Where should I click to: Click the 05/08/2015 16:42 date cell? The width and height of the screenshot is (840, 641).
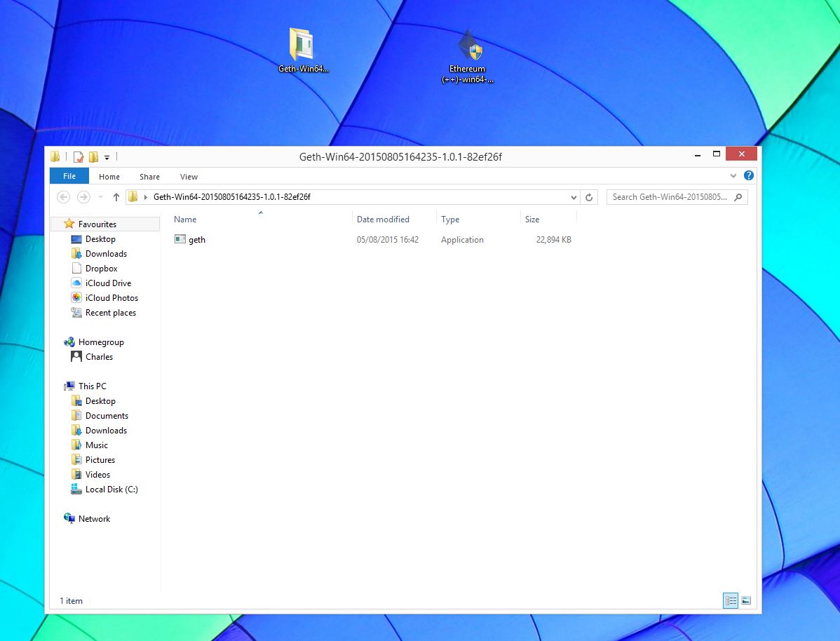tap(388, 240)
